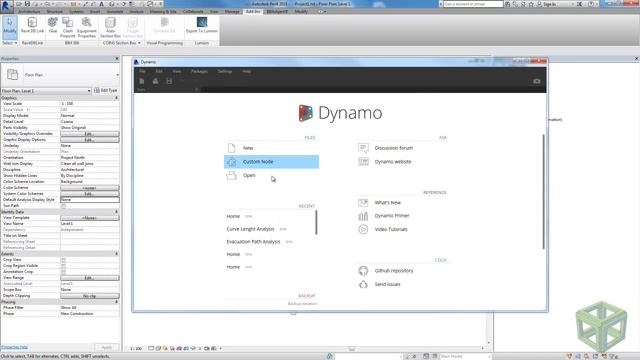Click the Dynamo Primer icon
Image resolution: width=640 pixels, height=360 pixels.
pyautogui.click(x=363, y=216)
